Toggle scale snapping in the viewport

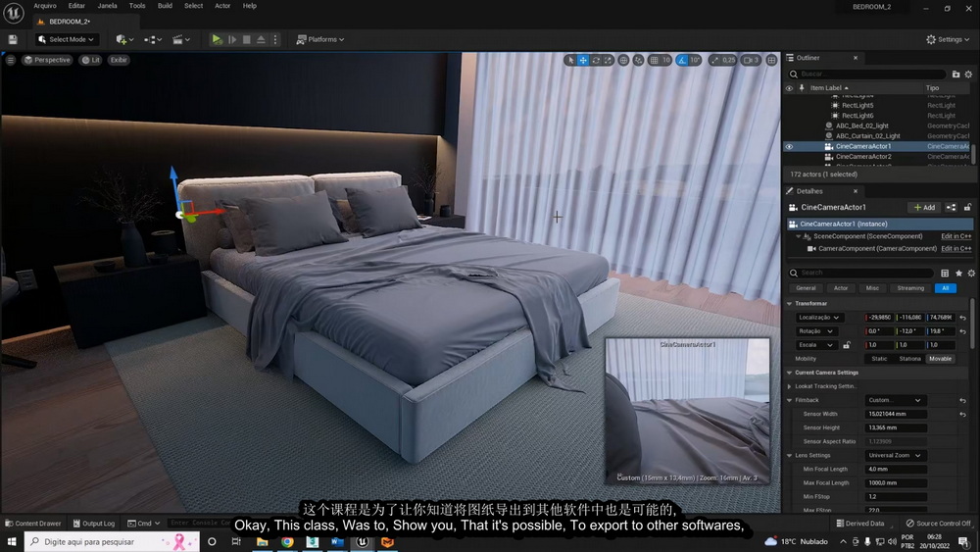714,60
